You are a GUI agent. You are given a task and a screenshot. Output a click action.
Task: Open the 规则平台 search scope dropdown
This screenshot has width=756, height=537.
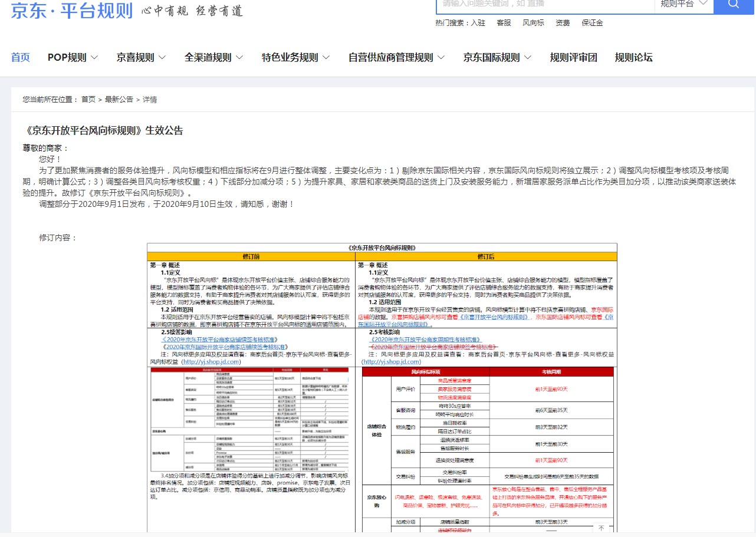(684, 4)
